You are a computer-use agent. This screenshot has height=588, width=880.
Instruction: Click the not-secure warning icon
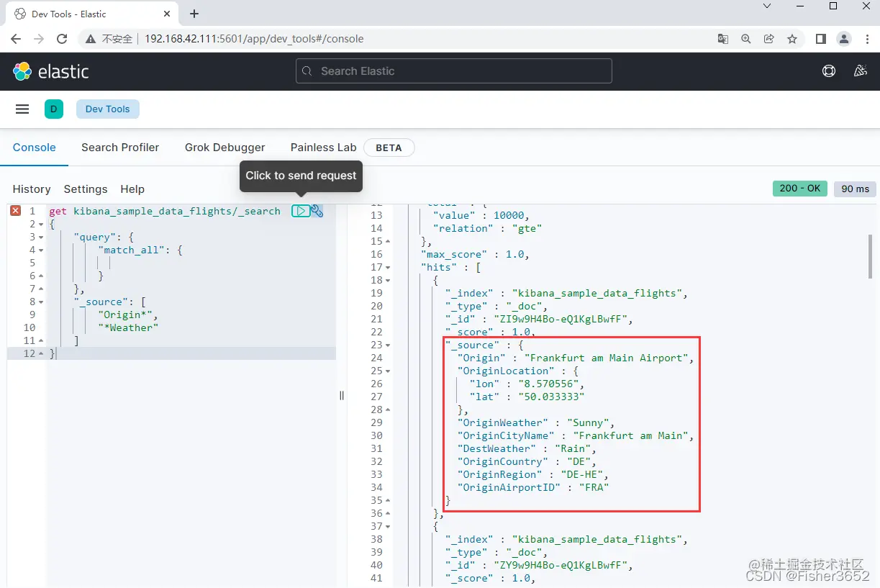pos(90,39)
